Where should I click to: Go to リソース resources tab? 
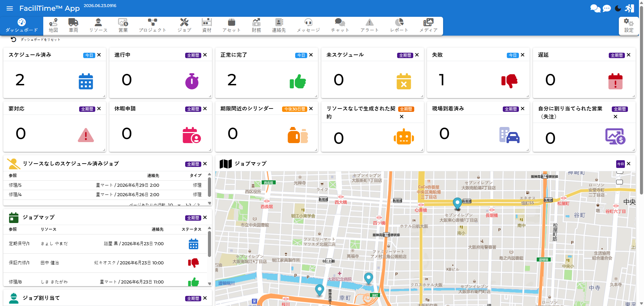[x=98, y=26]
